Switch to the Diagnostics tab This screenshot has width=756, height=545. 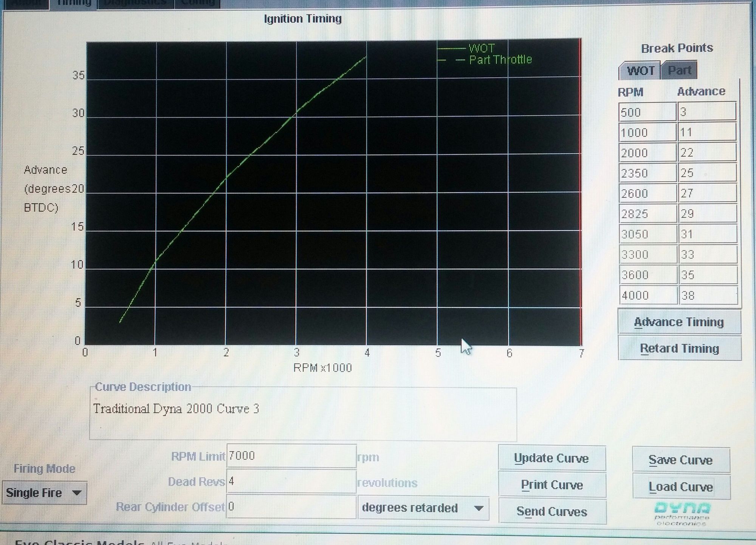(x=135, y=3)
